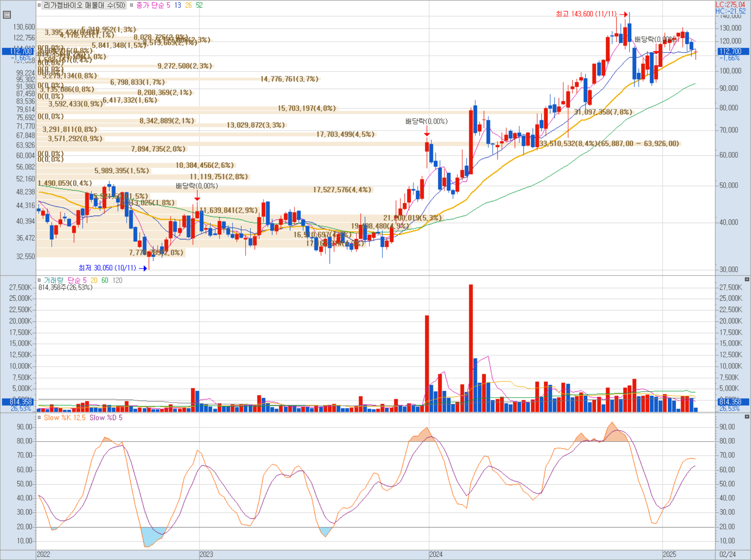Image resolution: width=751 pixels, height=560 pixels.
Task: Click the 최저 30,050 (10/11) low marker
Action: (x=107, y=268)
